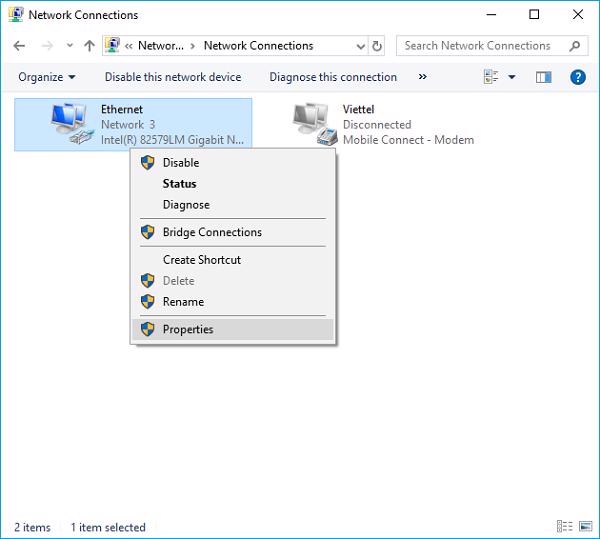This screenshot has height=539, width=600.
Task: Expand the recent locations dropdown arrow
Action: pyautogui.click(x=69, y=46)
